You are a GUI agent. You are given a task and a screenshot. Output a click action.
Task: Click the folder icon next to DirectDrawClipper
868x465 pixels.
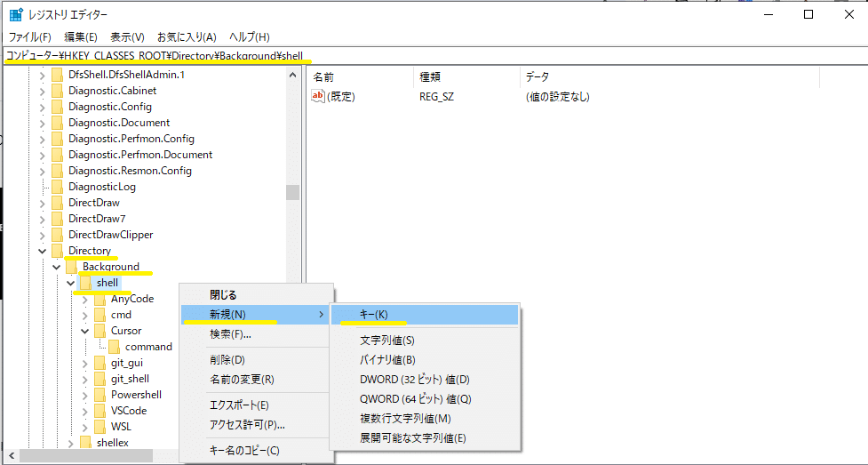pos(57,235)
